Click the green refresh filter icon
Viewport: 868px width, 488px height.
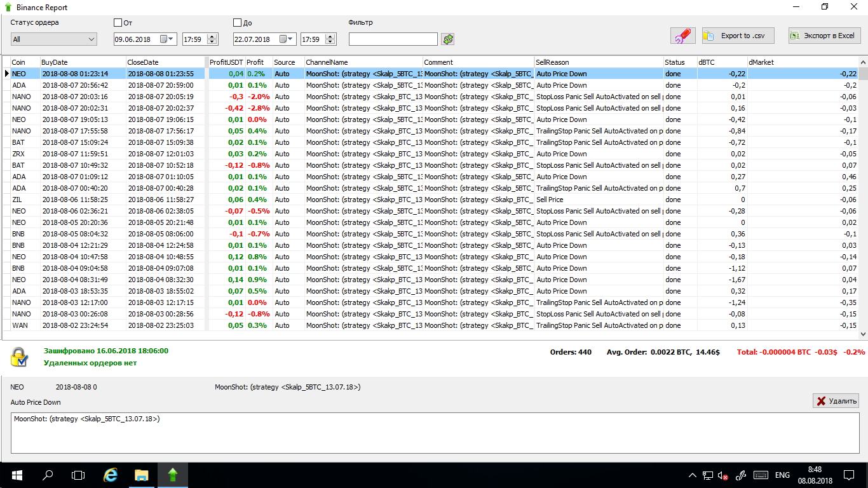[449, 39]
